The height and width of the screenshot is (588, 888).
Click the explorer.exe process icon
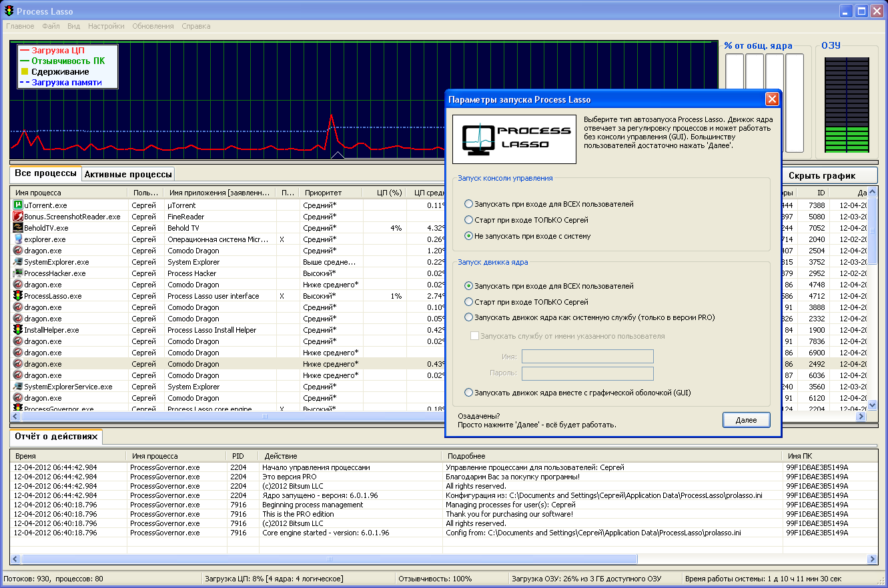coord(18,239)
